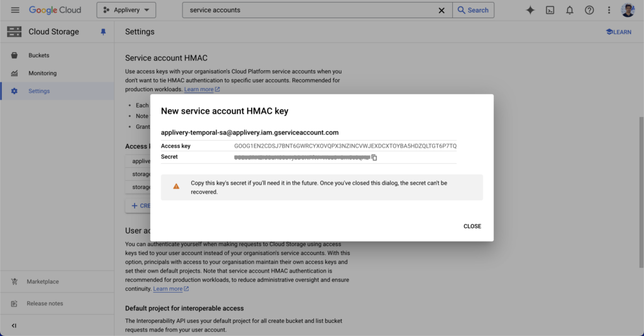Image resolution: width=644 pixels, height=336 pixels.
Task: Click the Default project for interoperable access heading
Action: coord(184,308)
